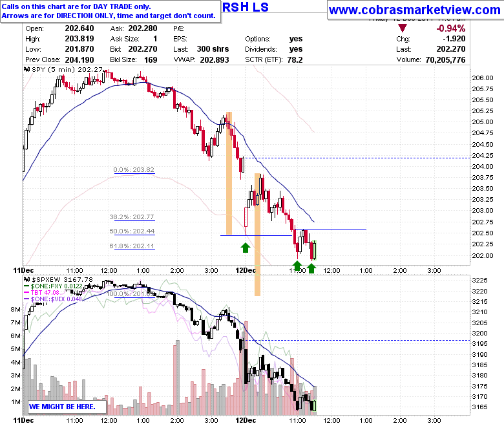Click the 38.2%: 202.77 Fibonacci label
The image size is (504, 426).
point(132,217)
